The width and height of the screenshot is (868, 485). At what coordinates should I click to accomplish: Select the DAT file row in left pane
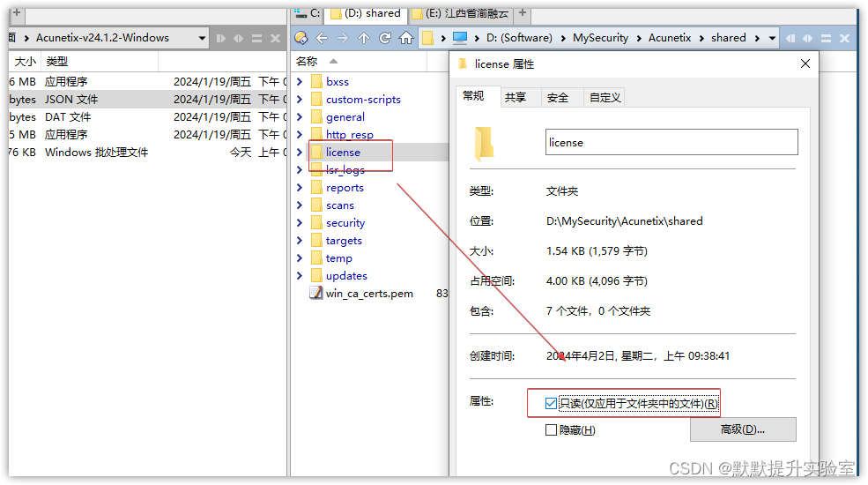148,116
